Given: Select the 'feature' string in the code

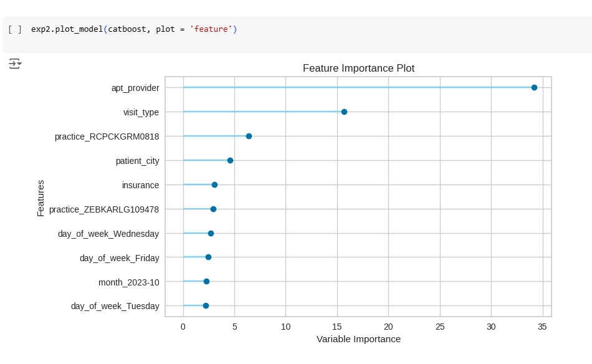Looking at the screenshot, I should coord(211,29).
